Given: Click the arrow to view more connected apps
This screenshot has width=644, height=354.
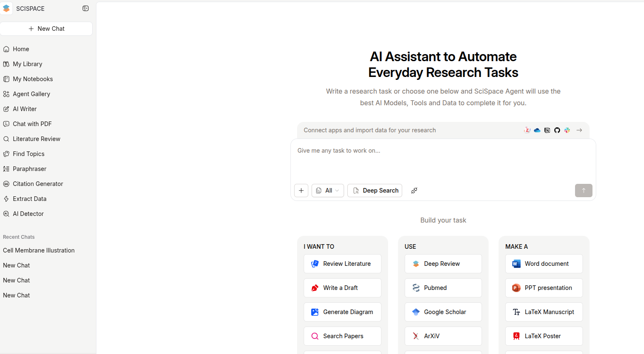Looking at the screenshot, I should coord(579,130).
